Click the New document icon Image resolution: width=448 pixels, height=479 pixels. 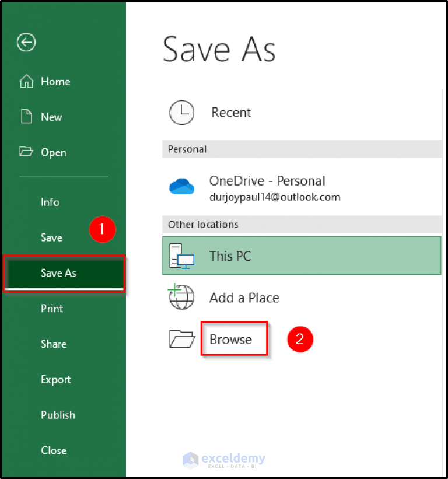(x=27, y=116)
